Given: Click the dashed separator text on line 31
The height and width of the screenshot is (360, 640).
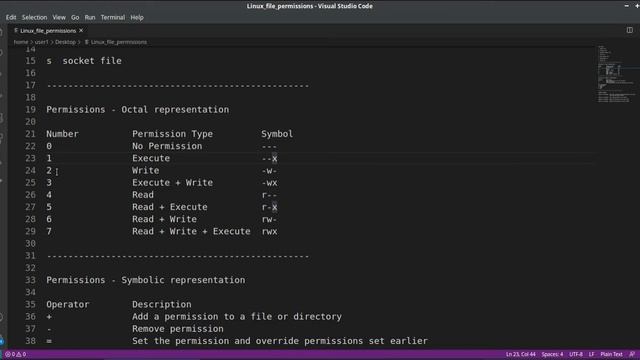Looking at the screenshot, I should pyautogui.click(x=178, y=256).
